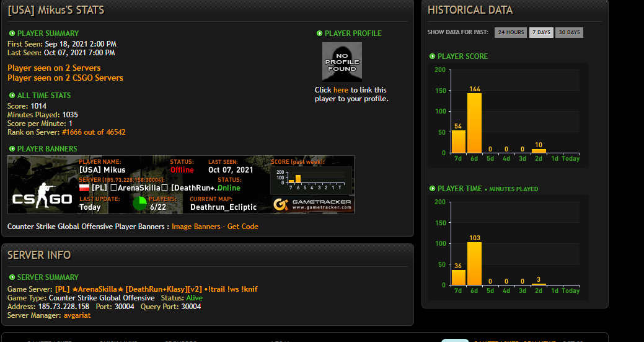The width and height of the screenshot is (644, 342).
Task: Switch historical data to 30 Days
Action: (569, 32)
